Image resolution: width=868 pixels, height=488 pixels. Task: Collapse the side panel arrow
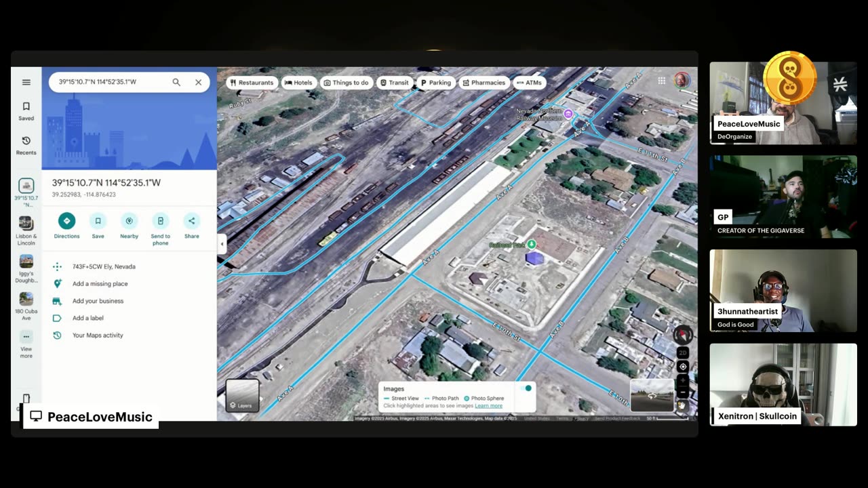tap(222, 244)
